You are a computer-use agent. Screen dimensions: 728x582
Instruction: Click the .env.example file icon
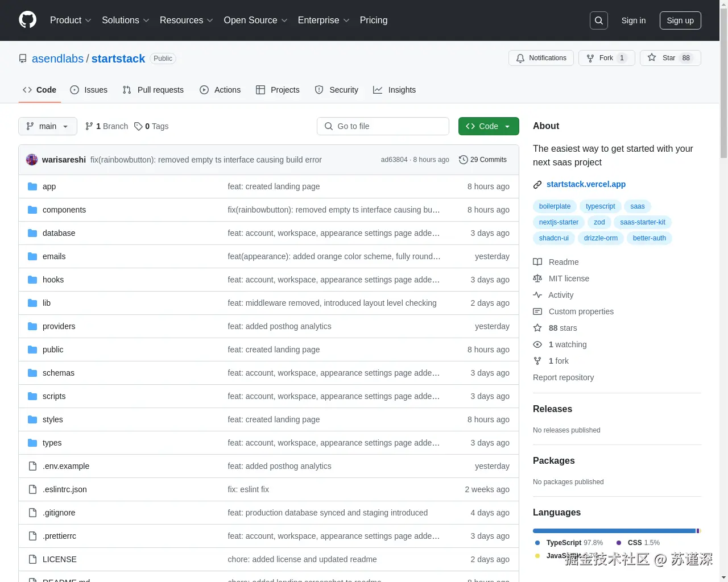coord(32,466)
